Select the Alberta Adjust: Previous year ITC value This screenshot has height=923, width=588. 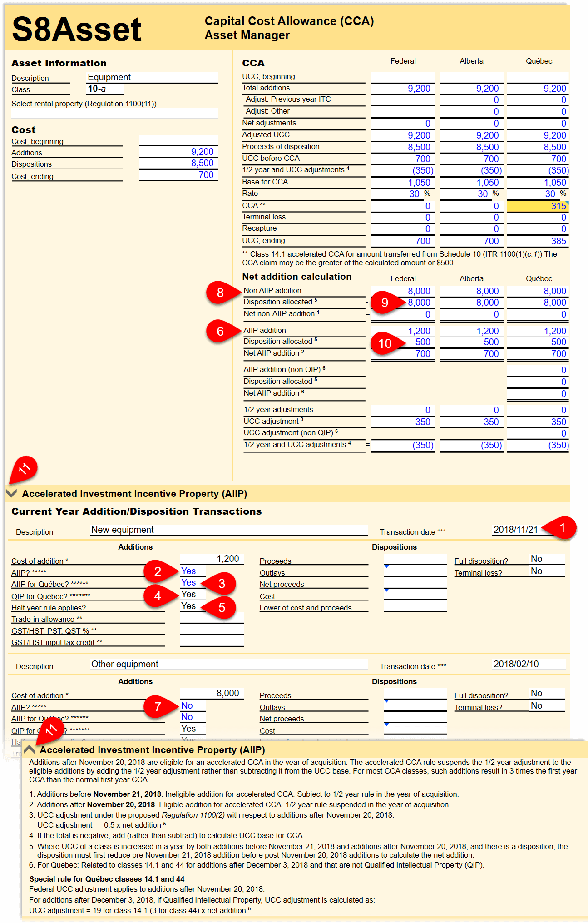471,100
